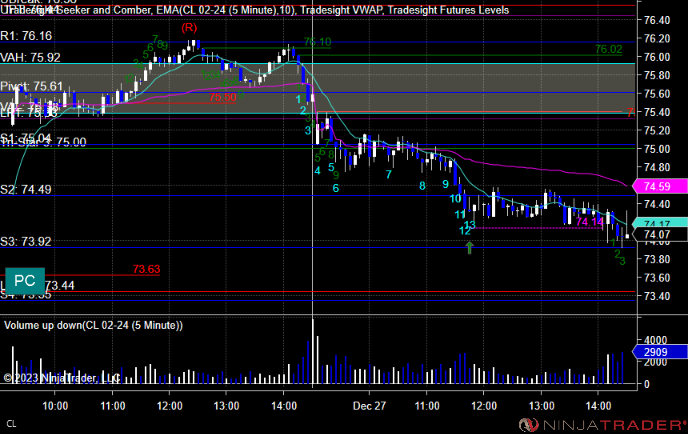Click the green 76.02 level label

609,49
